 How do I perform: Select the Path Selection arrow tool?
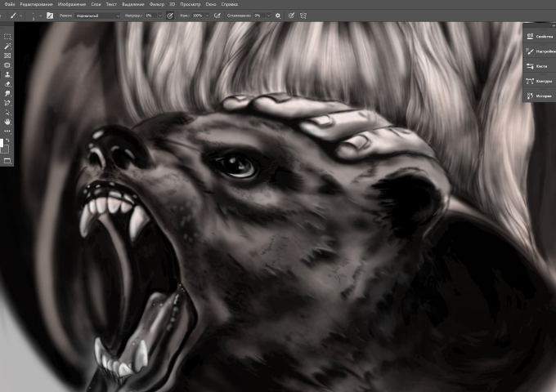coord(7,113)
